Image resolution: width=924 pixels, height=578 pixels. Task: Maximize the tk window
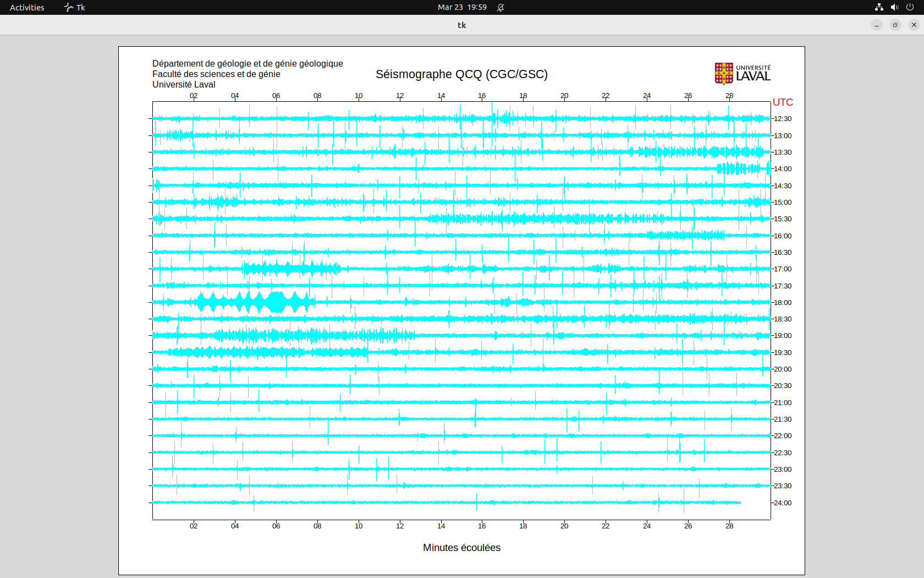[x=895, y=25]
